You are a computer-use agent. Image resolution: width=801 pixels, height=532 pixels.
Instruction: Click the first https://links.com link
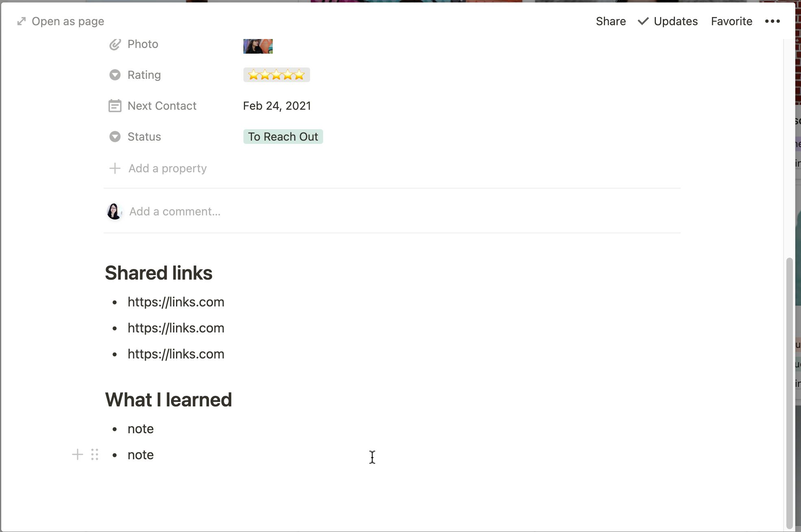(176, 302)
